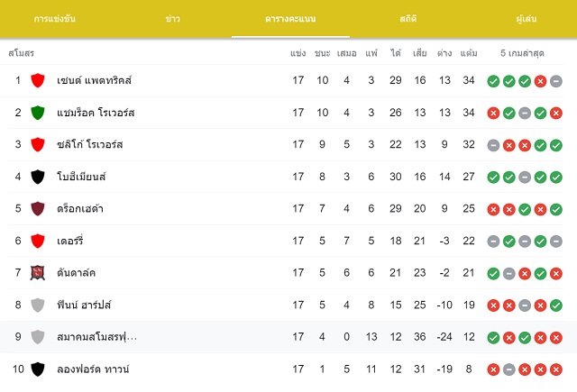Viewport: 577px width, 392px height.
Task: Click เซนต์ แพตทริคส์ most recent draw indicator
Action: pyautogui.click(x=556, y=81)
